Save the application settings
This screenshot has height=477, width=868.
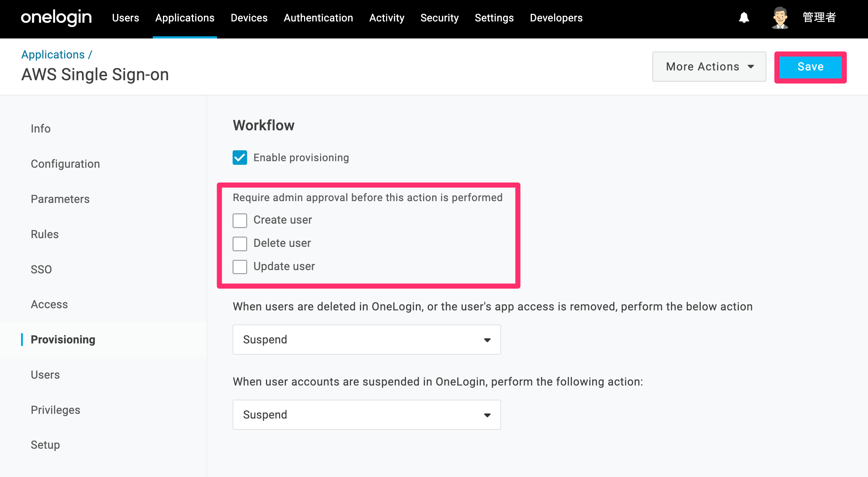click(x=810, y=67)
